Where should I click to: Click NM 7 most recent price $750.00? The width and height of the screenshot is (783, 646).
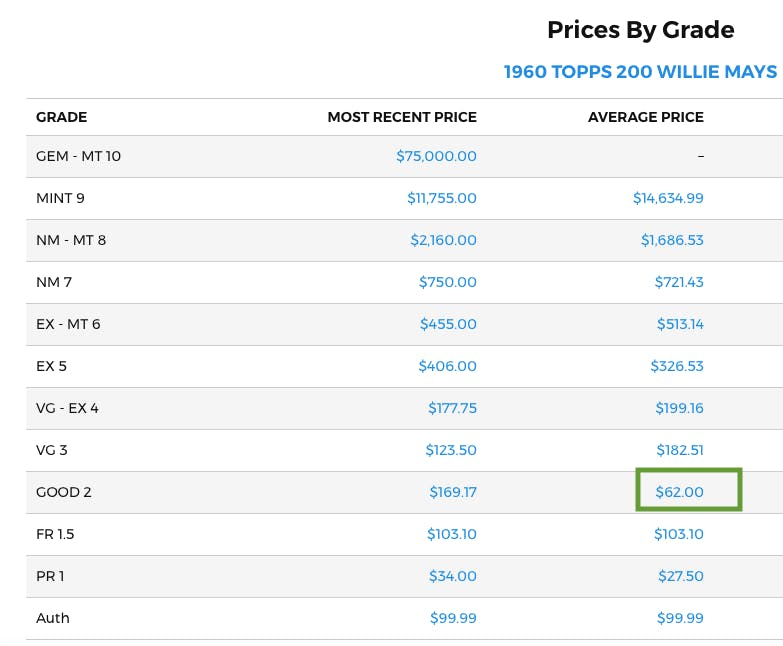(x=447, y=282)
